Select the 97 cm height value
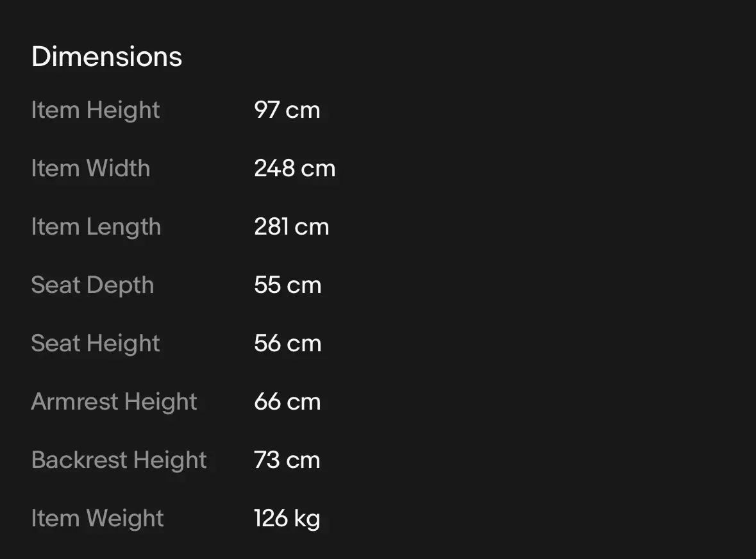756x559 pixels. click(287, 110)
